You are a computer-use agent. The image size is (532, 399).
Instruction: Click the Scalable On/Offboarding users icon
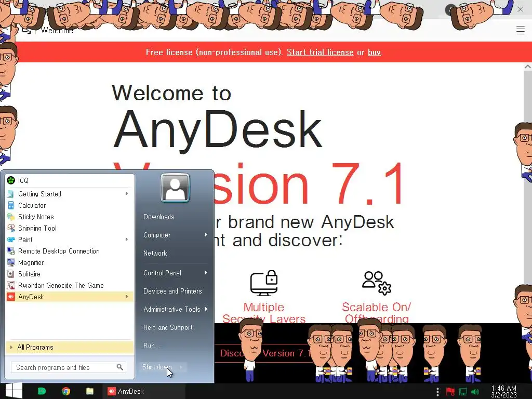(x=377, y=283)
